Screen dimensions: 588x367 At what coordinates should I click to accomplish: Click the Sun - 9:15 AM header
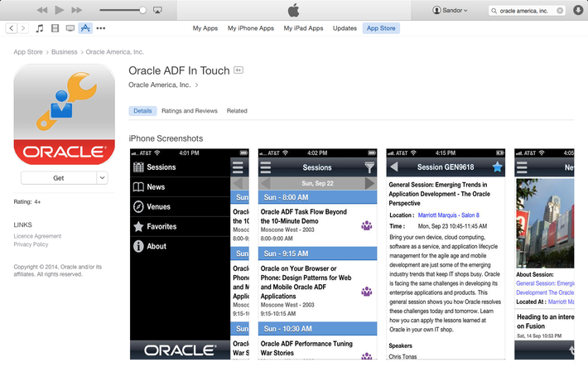pos(318,254)
